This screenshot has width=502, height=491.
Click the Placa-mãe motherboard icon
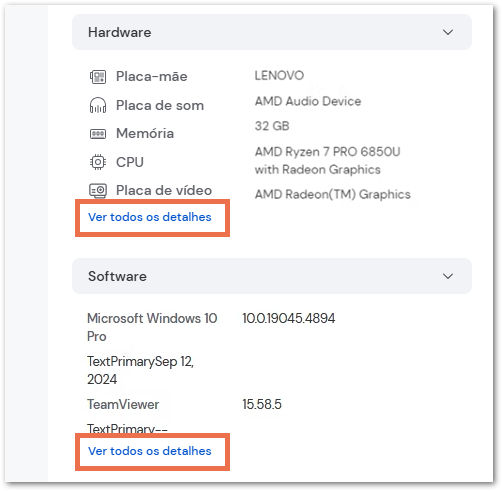coord(98,77)
